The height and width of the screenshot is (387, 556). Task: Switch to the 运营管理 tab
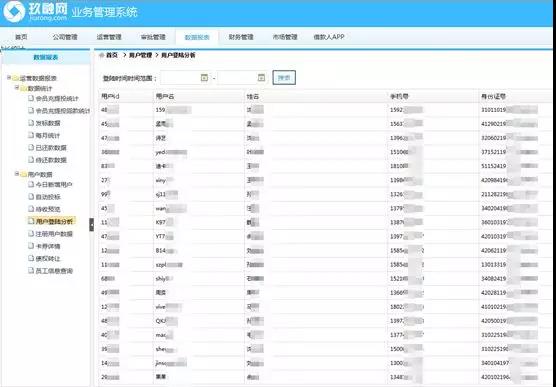(x=109, y=37)
